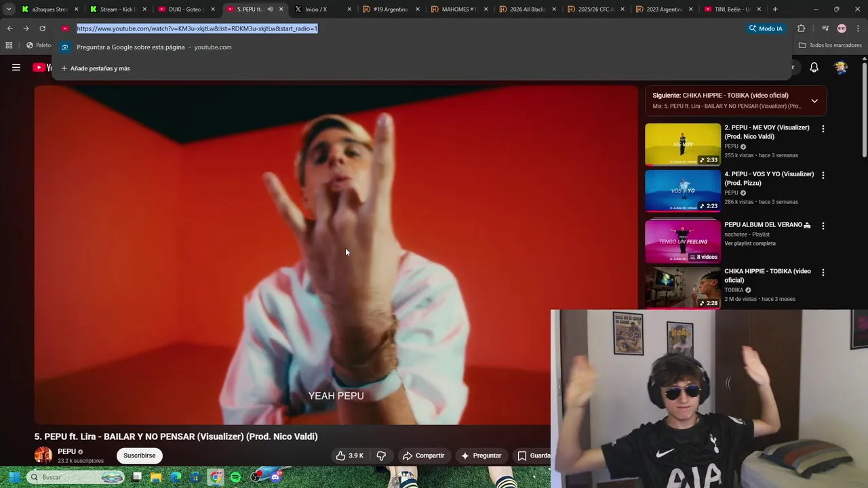Open Chrome three-dot menu
Viewport: 868px width, 488px height.
tap(857, 28)
